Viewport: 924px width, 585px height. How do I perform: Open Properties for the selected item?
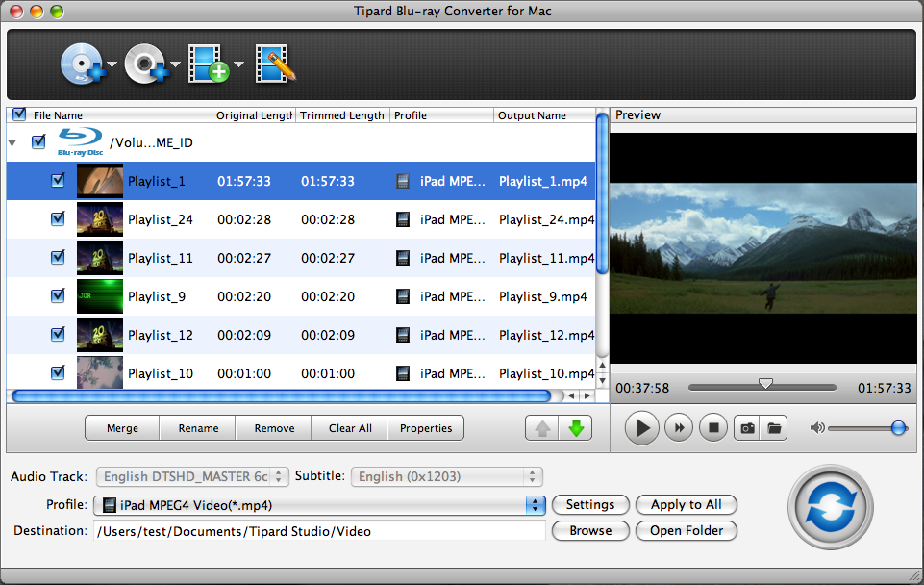(x=426, y=428)
